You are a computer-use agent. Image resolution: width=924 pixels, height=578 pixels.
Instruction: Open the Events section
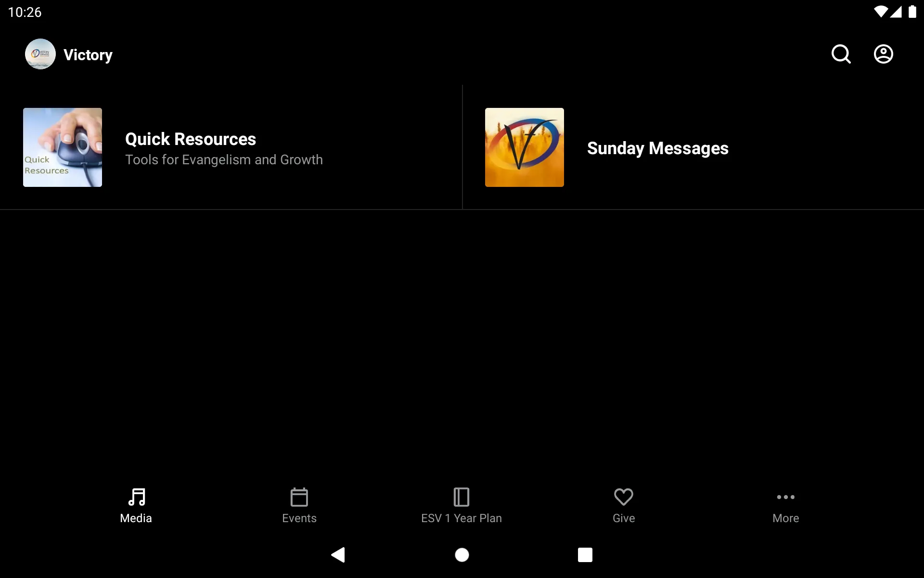pyautogui.click(x=299, y=505)
